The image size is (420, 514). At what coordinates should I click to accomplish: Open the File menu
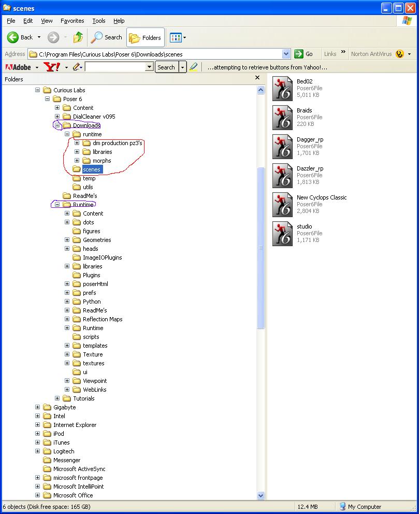tap(11, 21)
